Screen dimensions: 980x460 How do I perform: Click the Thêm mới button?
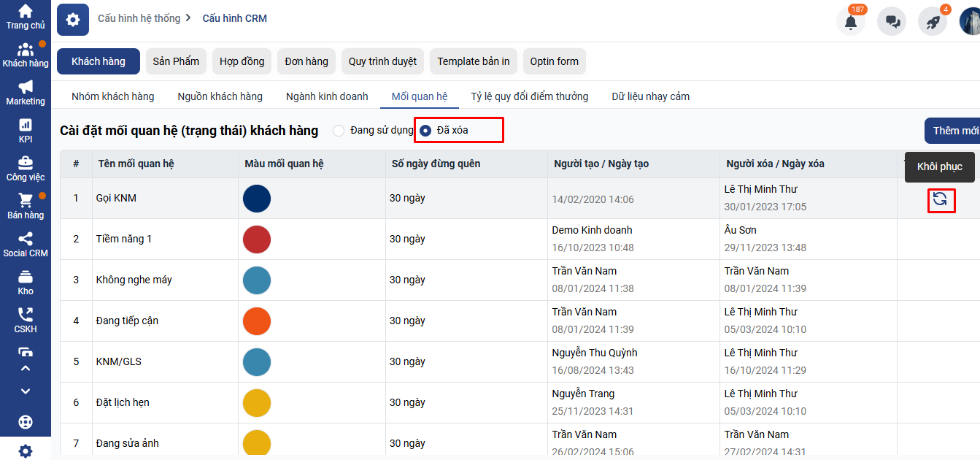click(x=954, y=131)
